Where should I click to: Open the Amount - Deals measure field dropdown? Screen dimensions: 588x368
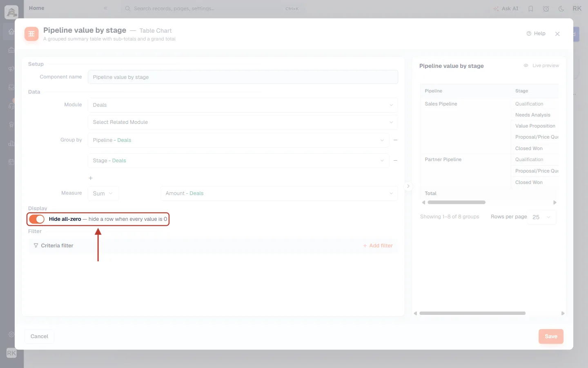point(279,193)
